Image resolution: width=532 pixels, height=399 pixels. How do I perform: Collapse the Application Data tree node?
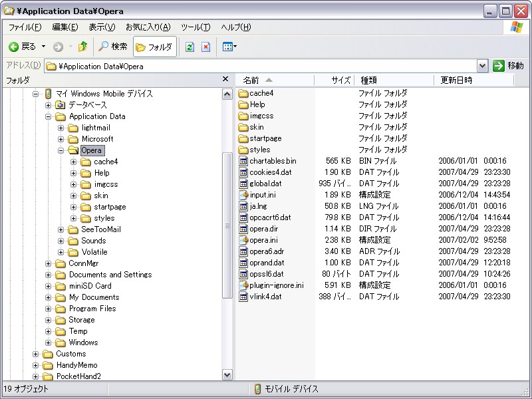48,117
